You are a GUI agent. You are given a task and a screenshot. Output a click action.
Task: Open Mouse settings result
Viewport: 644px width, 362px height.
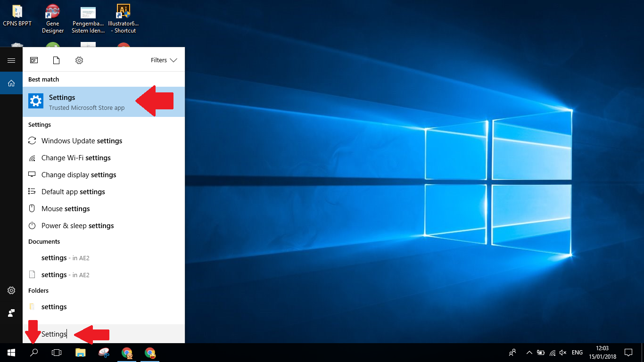[66, 209]
